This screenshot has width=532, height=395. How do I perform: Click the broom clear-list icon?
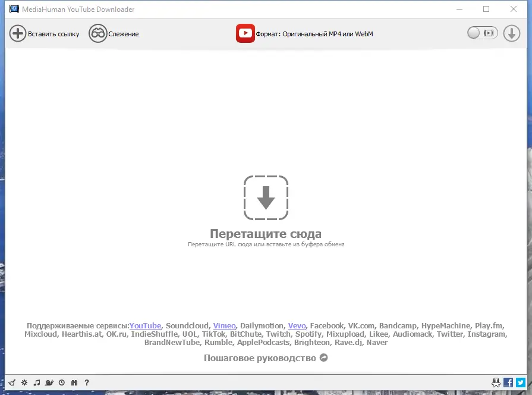12,383
